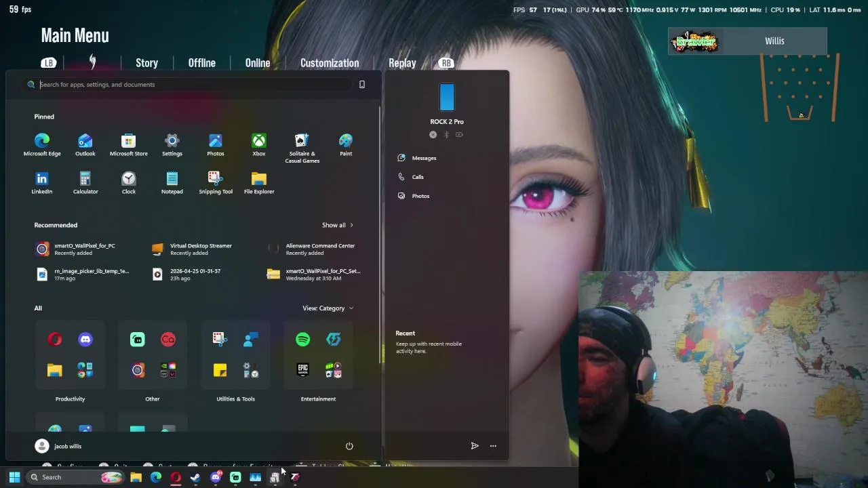
Task: Select the Story tab in Main Menu
Action: 146,63
